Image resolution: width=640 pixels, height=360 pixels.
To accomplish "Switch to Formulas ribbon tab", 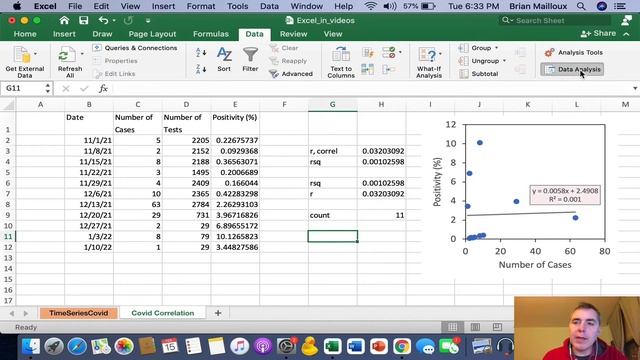I will point(211,34).
